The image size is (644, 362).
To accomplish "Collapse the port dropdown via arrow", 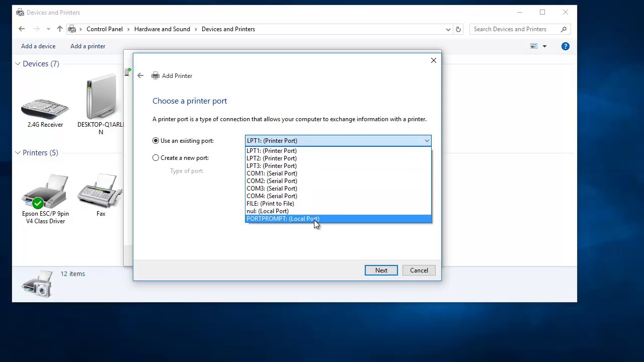I will [x=427, y=141].
